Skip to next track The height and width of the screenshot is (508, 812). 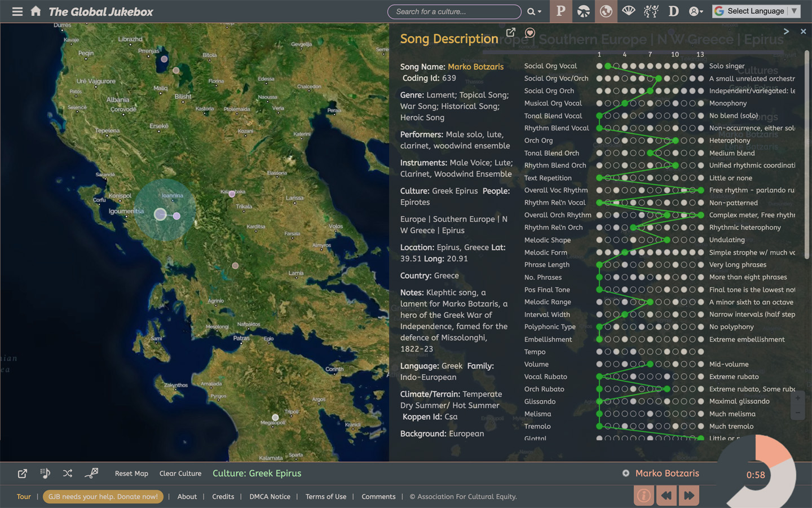click(689, 496)
